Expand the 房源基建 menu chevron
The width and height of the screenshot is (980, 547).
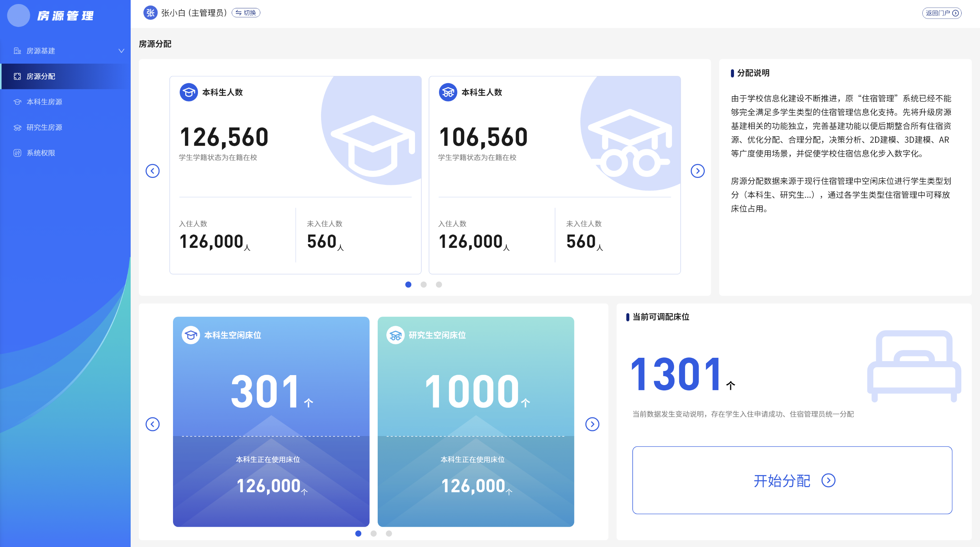click(121, 51)
